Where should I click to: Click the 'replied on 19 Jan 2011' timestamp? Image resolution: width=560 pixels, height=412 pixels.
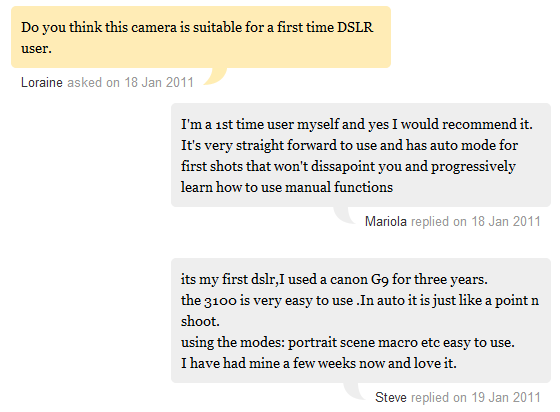pos(476,397)
